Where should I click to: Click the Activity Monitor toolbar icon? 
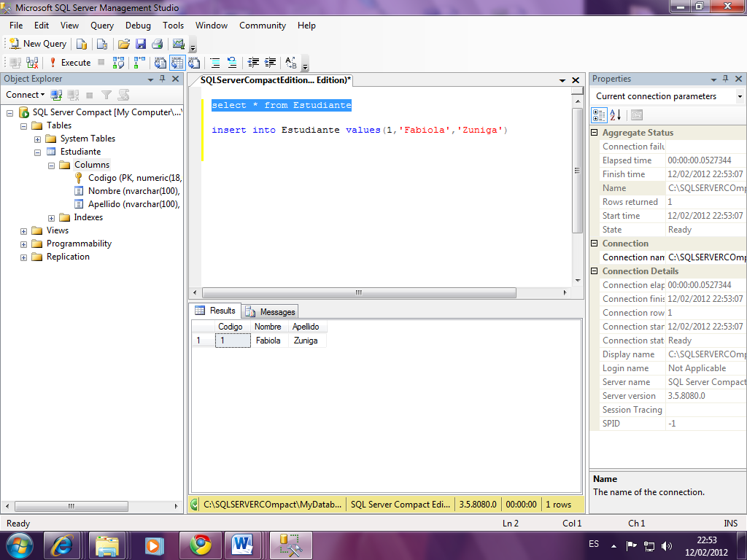pos(178,44)
